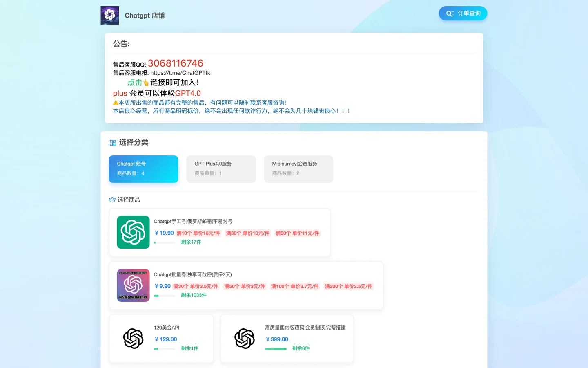
Task: Click stock bar next to 剩余1件
Action: point(165,349)
